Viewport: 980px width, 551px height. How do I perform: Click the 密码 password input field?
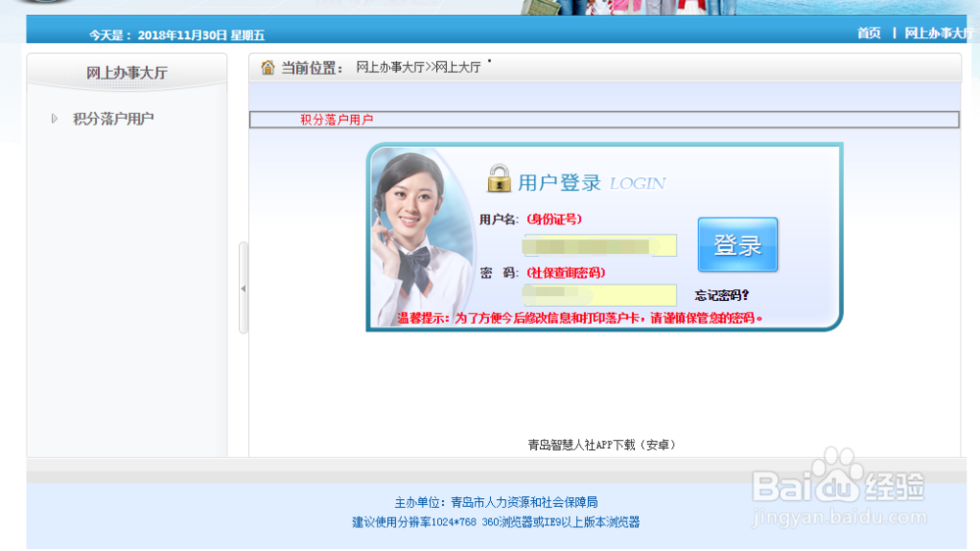point(600,294)
